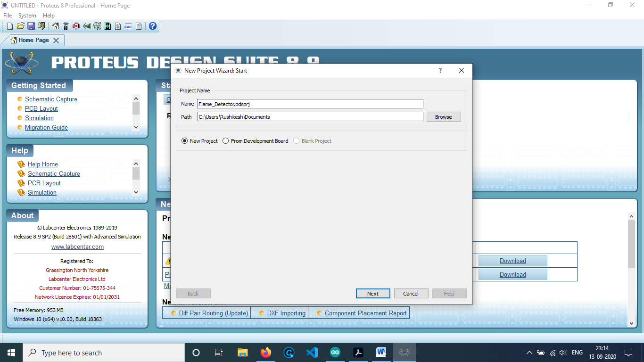Select the New Project radio button
This screenshot has width=644, height=362.
pyautogui.click(x=184, y=141)
